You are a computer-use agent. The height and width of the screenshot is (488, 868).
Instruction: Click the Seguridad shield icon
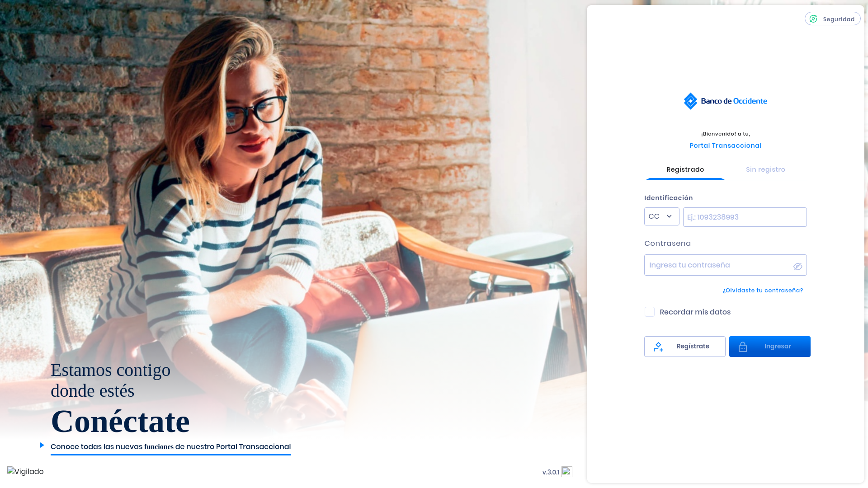pos(813,19)
